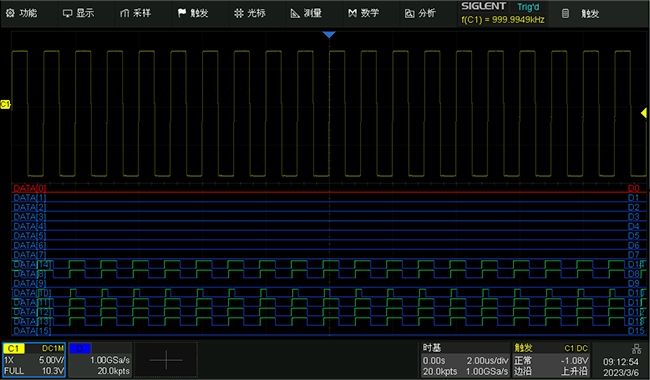Add a channel with the plus box
This screenshot has height=380, width=650.
166,360
